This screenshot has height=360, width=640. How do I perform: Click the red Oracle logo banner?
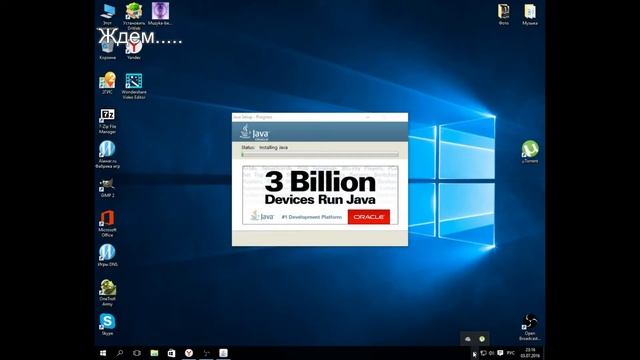coord(369,217)
